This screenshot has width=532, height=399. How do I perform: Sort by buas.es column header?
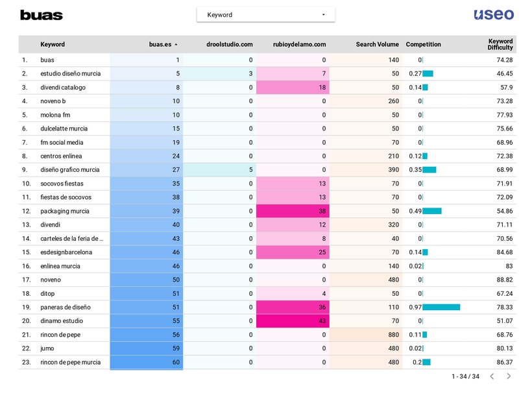(160, 45)
